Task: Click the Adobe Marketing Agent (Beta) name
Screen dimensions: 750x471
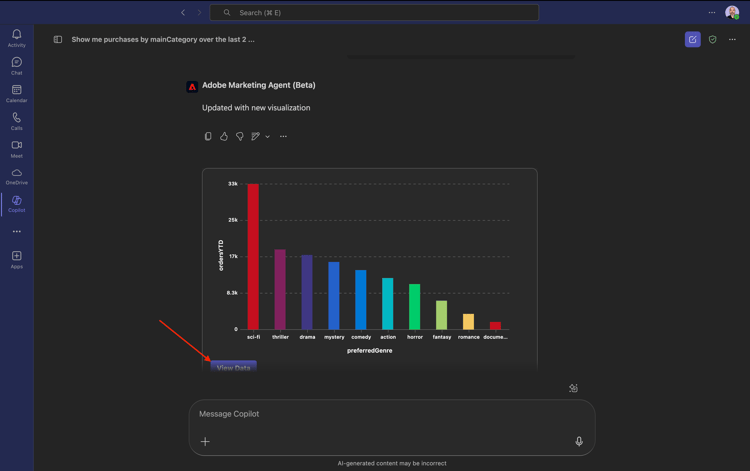Action: tap(259, 85)
